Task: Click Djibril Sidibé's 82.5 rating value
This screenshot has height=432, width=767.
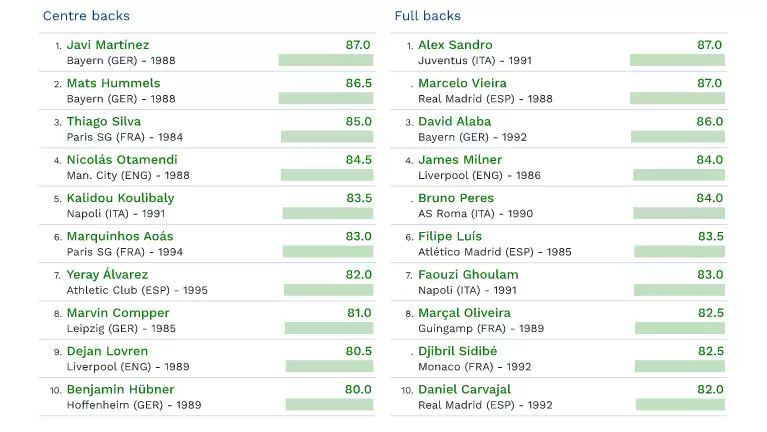Action: click(x=710, y=351)
